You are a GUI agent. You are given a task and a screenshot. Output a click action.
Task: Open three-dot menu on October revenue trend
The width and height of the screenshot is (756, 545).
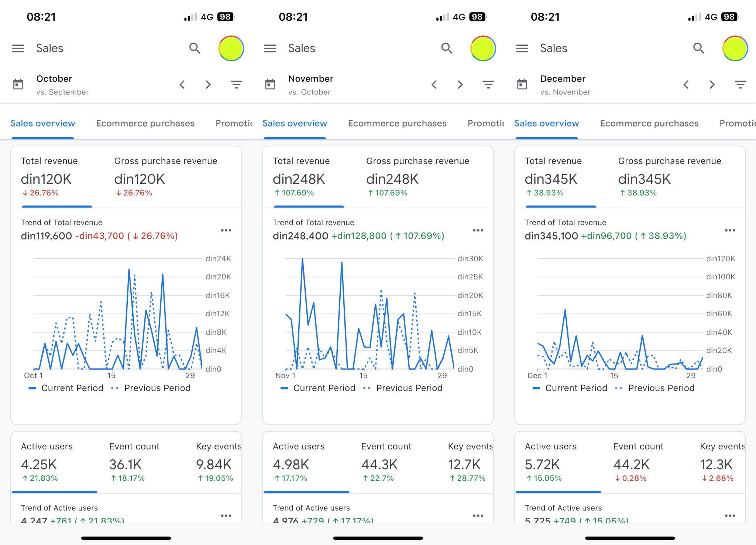(x=226, y=230)
